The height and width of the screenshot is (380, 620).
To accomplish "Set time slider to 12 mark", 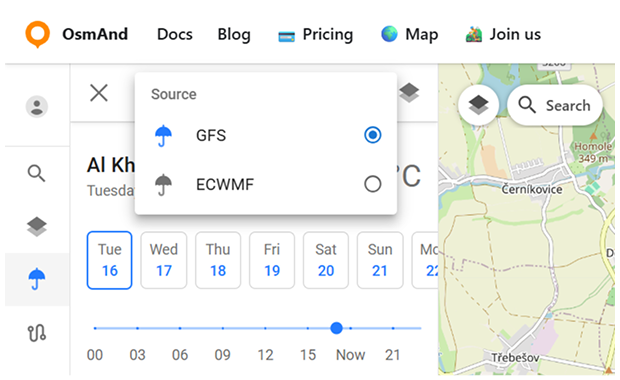I will tap(265, 328).
